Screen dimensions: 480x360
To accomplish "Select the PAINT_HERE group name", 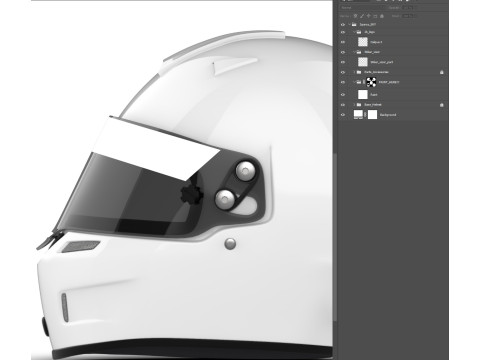I will (389, 82).
